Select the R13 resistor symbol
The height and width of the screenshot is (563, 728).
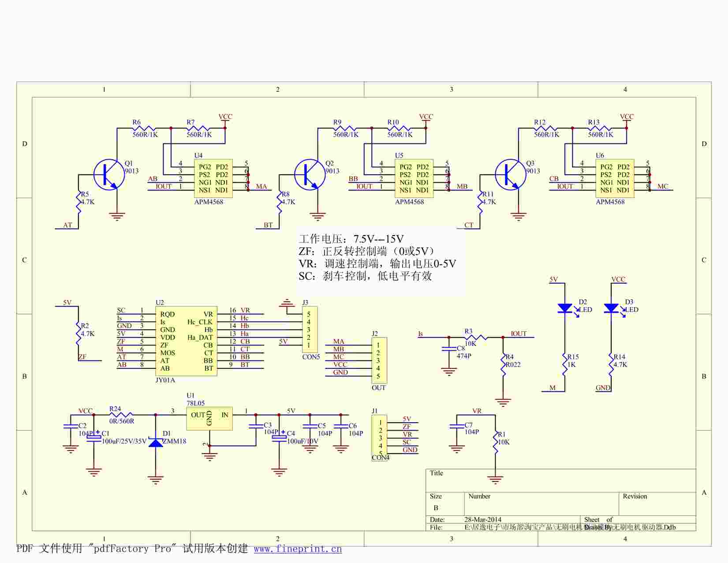pos(600,128)
